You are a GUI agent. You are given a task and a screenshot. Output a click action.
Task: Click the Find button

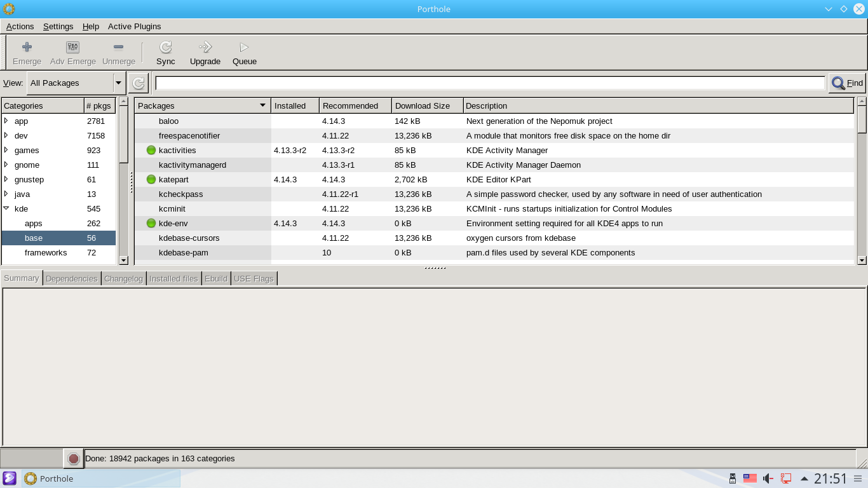click(848, 83)
